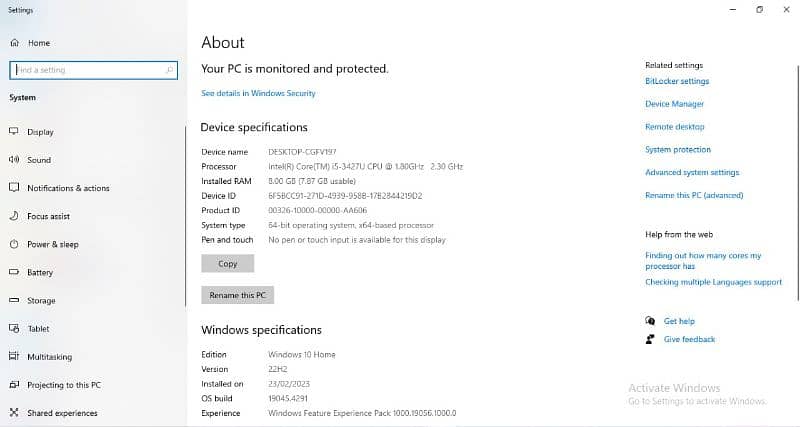This screenshot has width=800, height=427.
Task: Select the Sound speaker icon
Action: [x=14, y=160]
